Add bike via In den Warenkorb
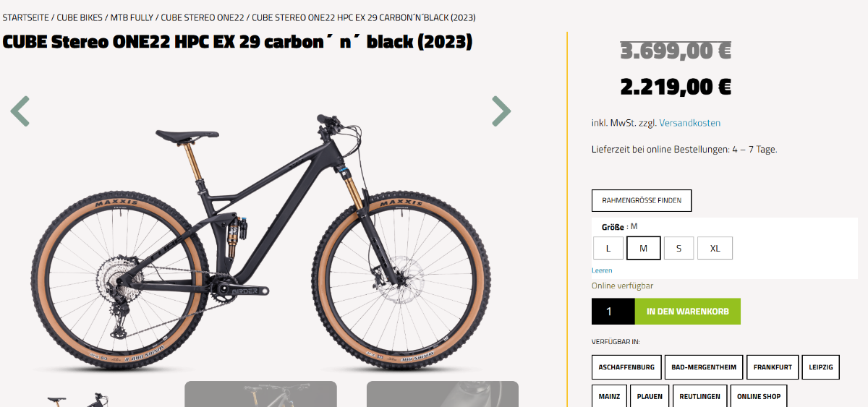The height and width of the screenshot is (407, 868). point(688,312)
